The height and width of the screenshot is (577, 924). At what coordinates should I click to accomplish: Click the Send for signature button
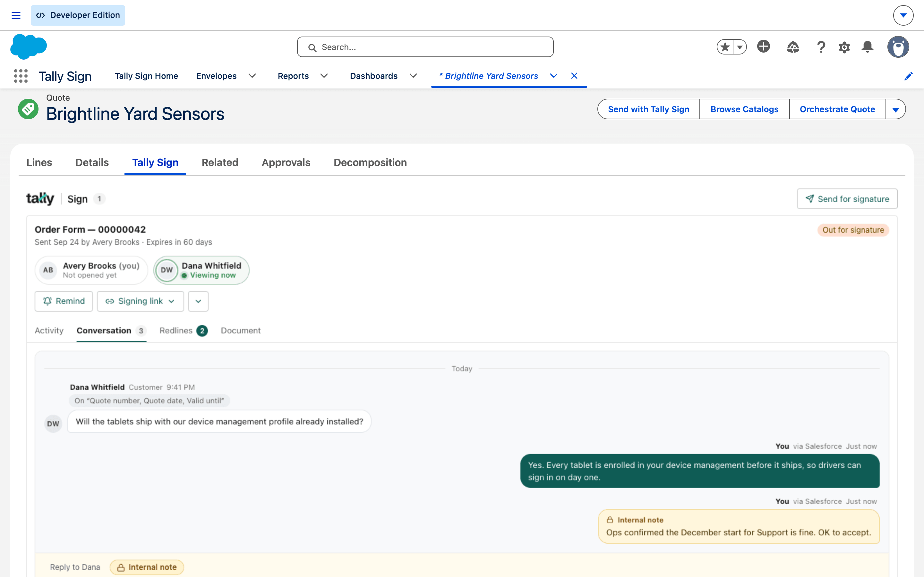pyautogui.click(x=847, y=199)
